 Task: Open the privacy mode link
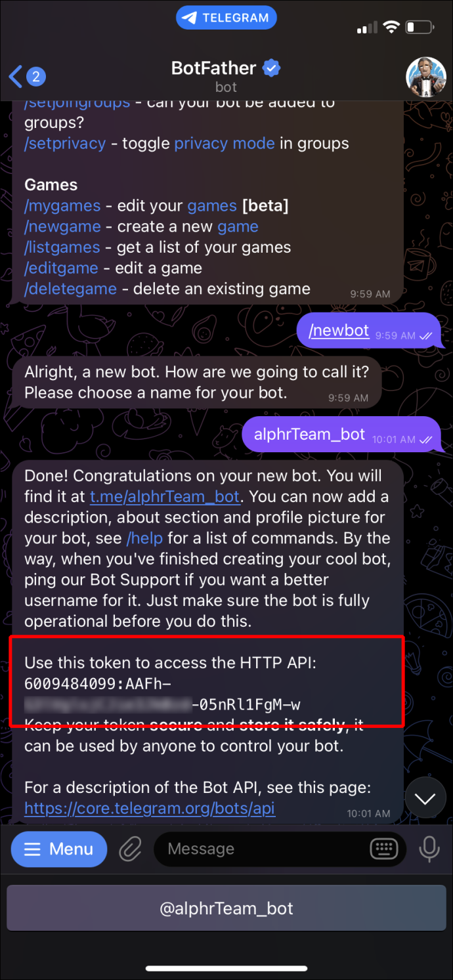[225, 144]
